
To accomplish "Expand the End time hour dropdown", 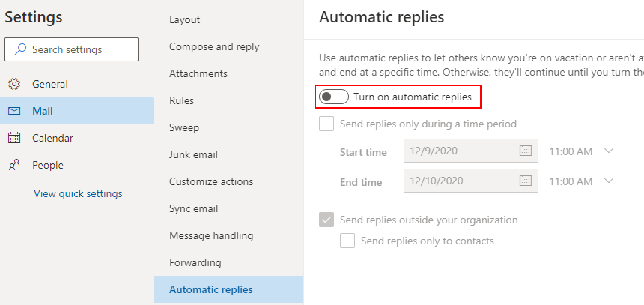I will click(609, 181).
